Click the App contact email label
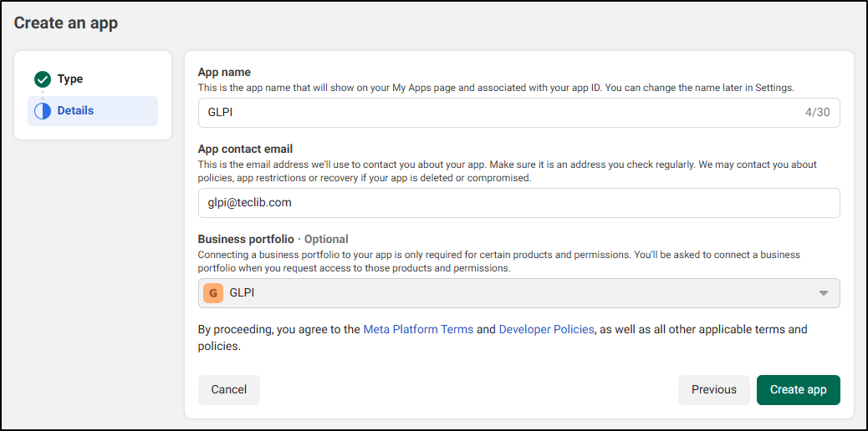The width and height of the screenshot is (868, 431). pos(245,150)
